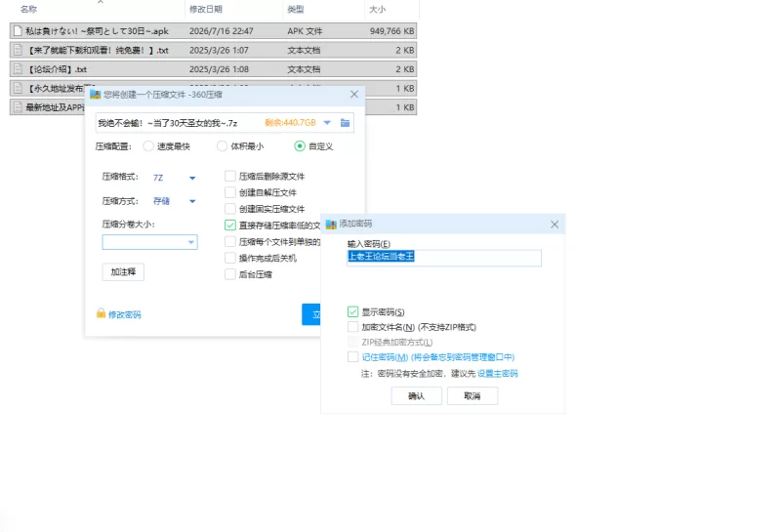The width and height of the screenshot is (781, 532).
Task: Enable 创建固实压缩文件 checkbox
Action: pyautogui.click(x=230, y=209)
